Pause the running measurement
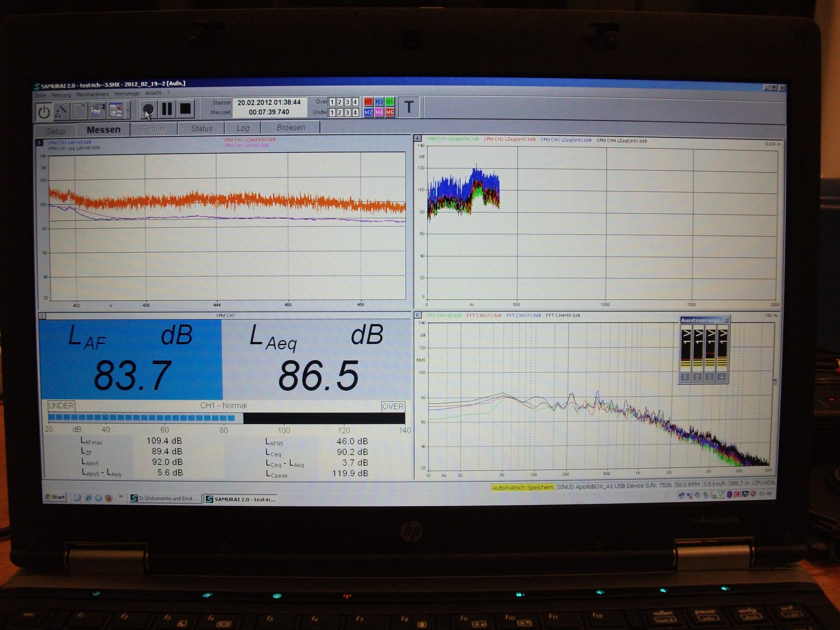 (x=167, y=109)
